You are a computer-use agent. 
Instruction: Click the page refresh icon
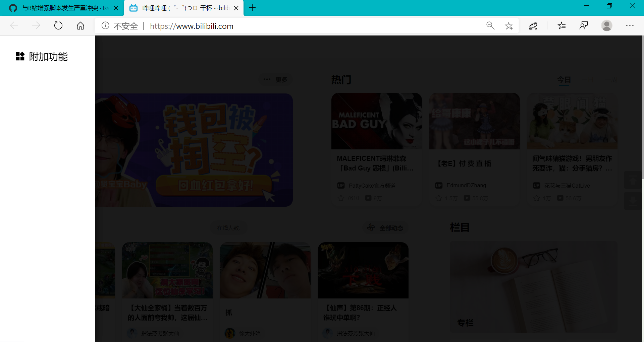(x=58, y=25)
